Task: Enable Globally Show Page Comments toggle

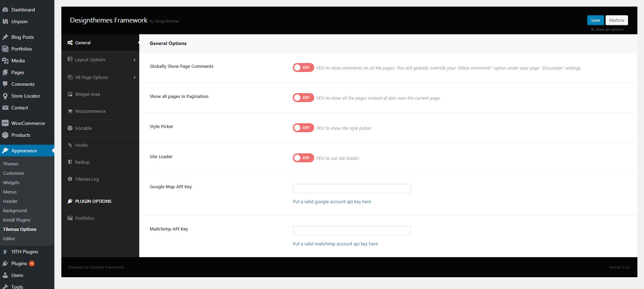Action: point(303,67)
